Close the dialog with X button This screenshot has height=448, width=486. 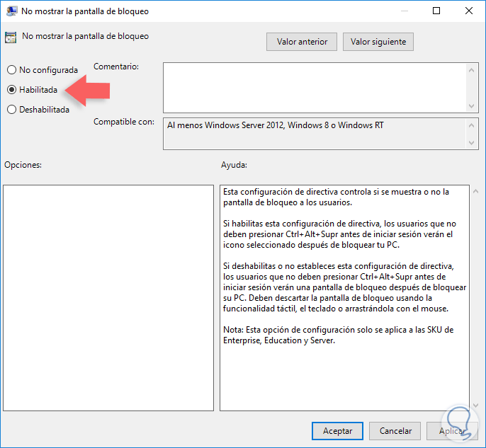(x=469, y=11)
